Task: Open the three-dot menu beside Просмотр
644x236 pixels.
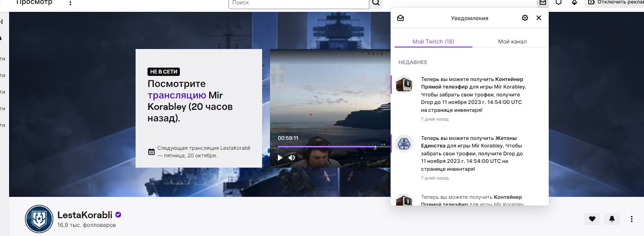Action: coord(70,3)
